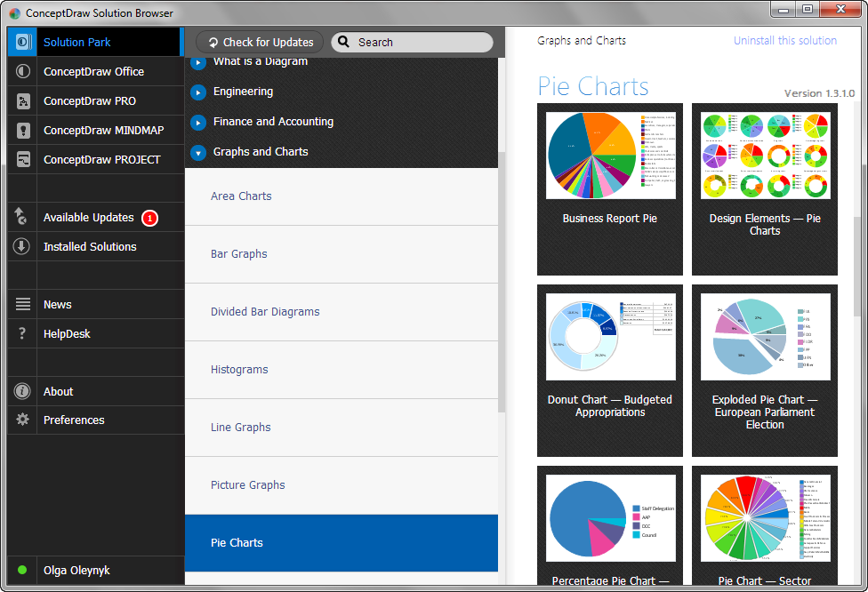Click the News list icon
Image resolution: width=868 pixels, height=592 pixels.
[x=23, y=304]
